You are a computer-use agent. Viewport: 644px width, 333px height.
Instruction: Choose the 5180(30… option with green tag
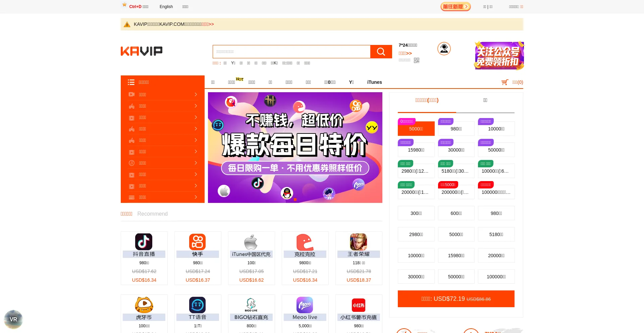456,171
